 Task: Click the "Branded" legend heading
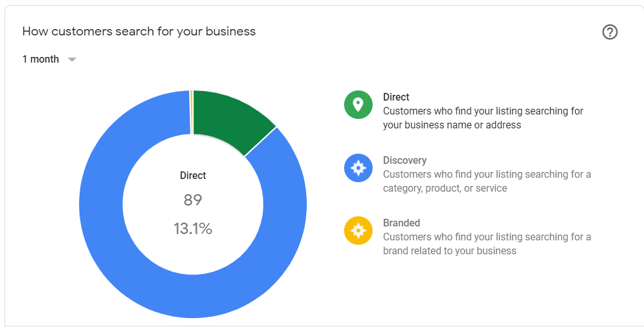401,223
